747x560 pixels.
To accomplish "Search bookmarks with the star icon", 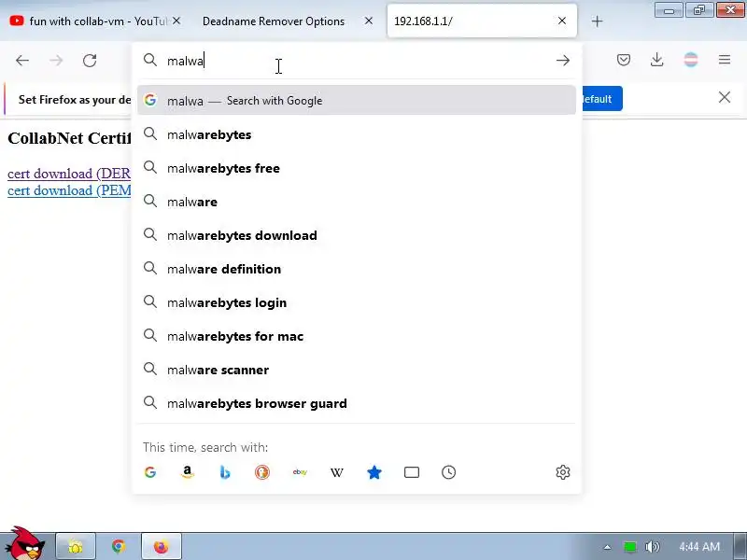I will pos(374,472).
